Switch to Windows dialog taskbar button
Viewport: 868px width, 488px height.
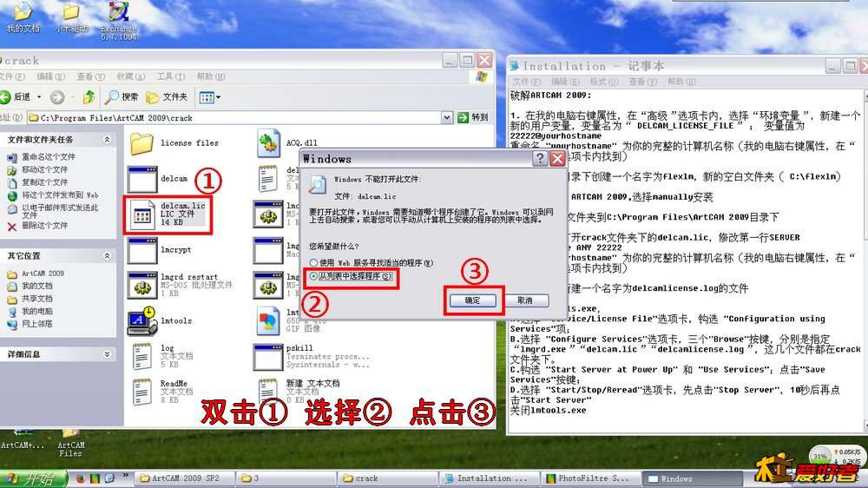(x=692, y=478)
